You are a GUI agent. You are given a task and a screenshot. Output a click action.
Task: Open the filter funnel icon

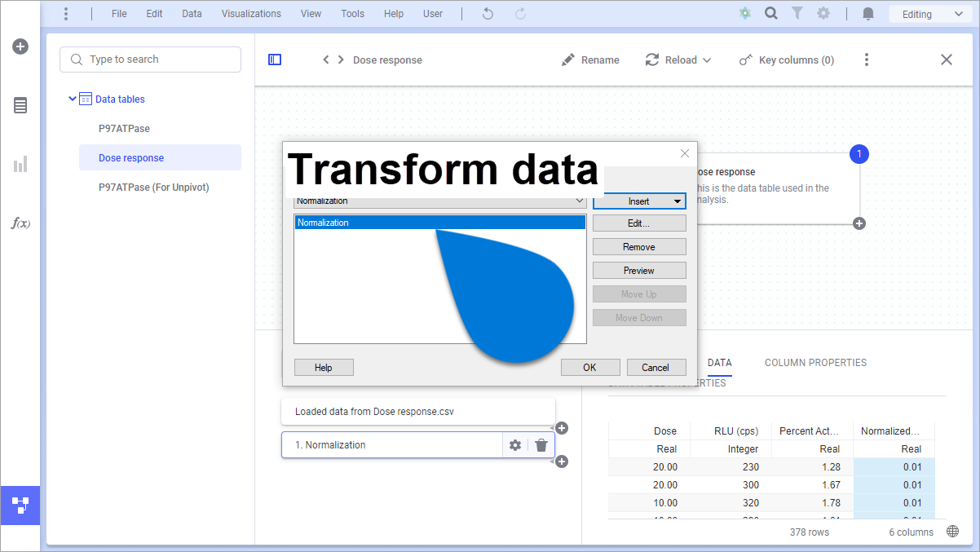click(x=797, y=14)
